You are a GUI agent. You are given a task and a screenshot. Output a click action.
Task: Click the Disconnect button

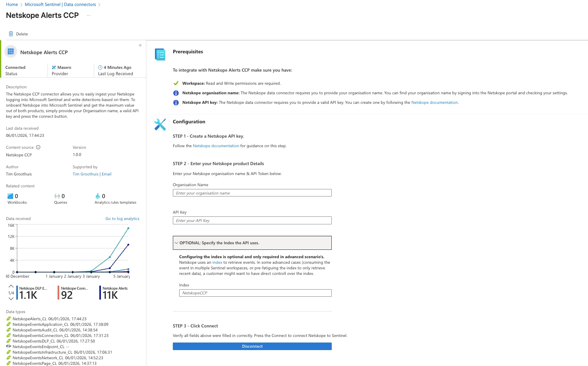252,347
